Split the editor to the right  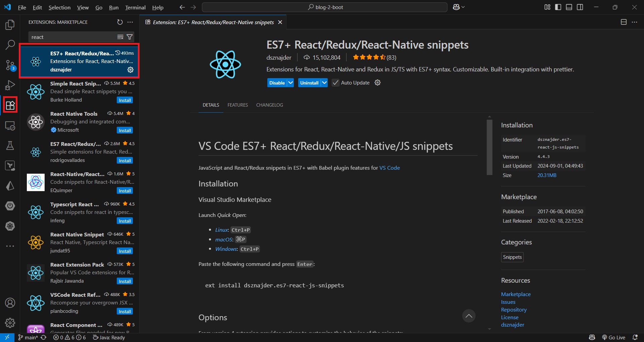tap(624, 22)
